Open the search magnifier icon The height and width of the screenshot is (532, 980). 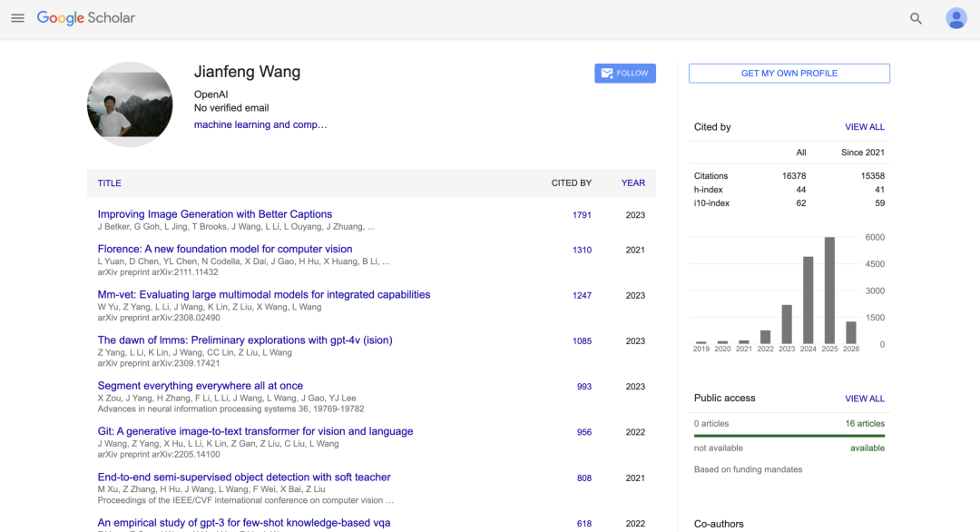pos(916,17)
